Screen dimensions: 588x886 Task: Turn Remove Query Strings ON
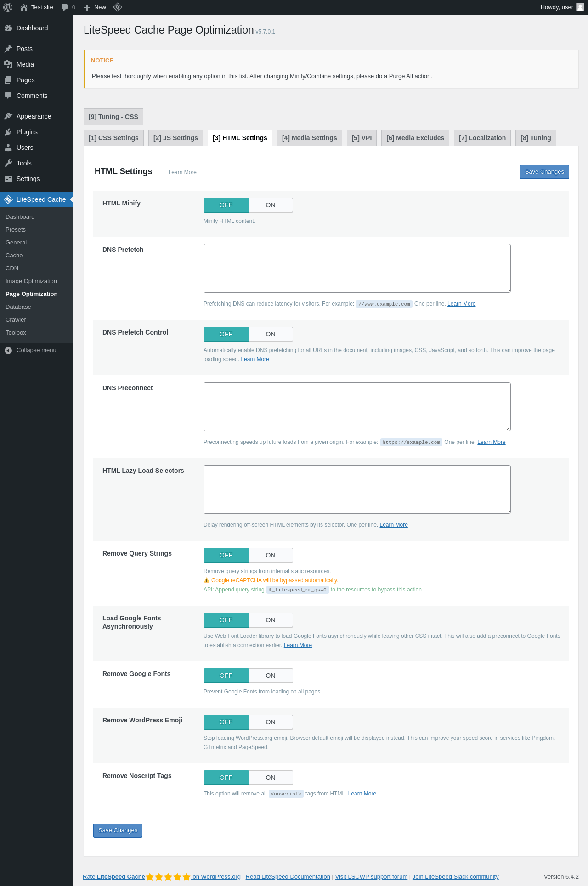click(271, 555)
